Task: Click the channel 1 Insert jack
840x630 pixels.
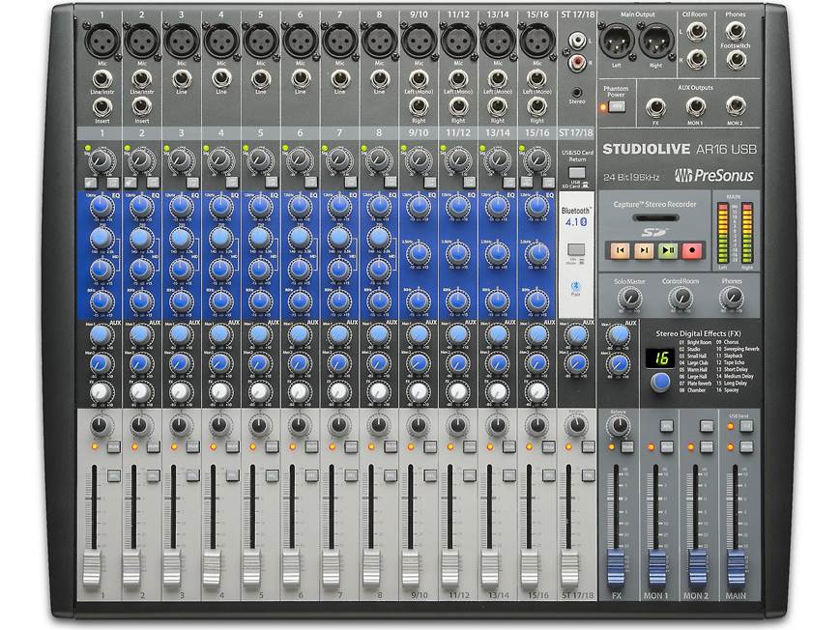Action: click(x=101, y=107)
